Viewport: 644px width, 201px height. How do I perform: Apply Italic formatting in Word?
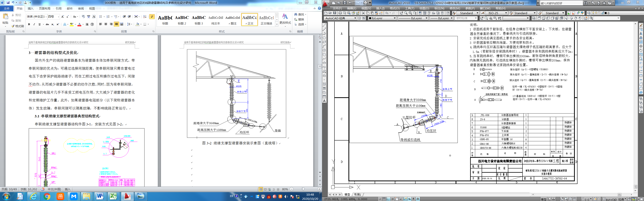[x=34, y=24]
